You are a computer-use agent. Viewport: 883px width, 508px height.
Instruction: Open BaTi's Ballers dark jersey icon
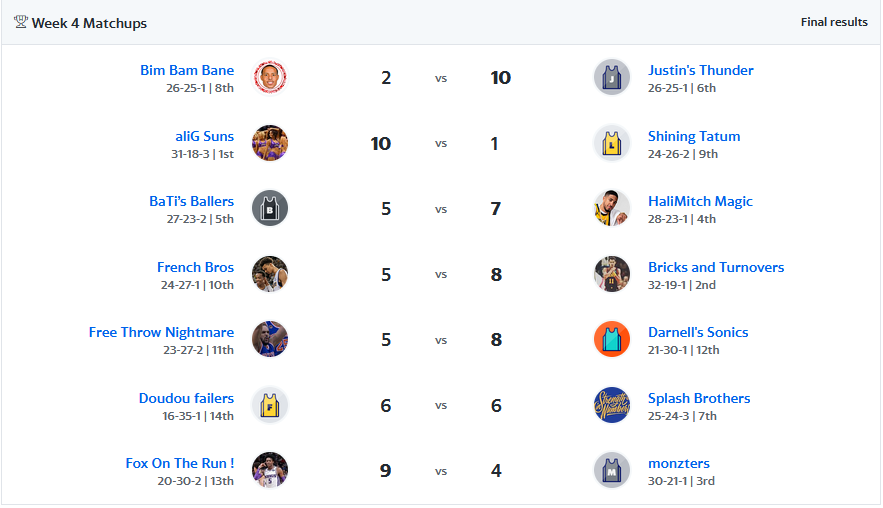pyautogui.click(x=270, y=208)
